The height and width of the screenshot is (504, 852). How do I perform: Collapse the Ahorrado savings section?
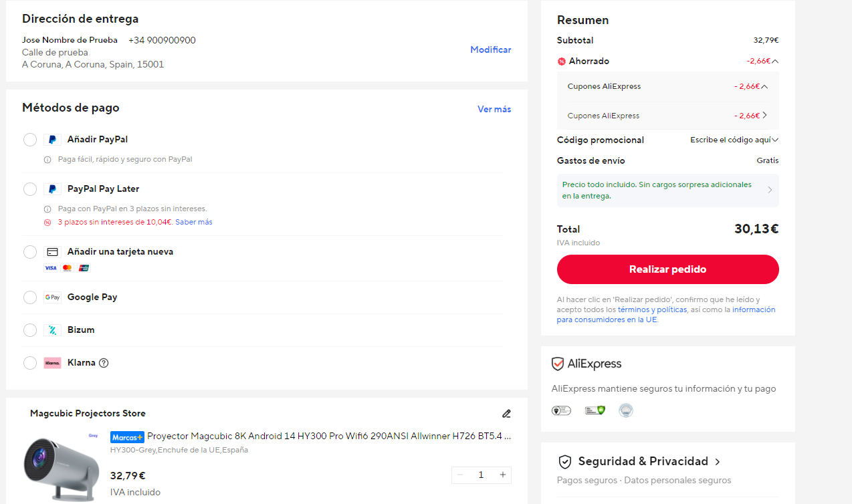pyautogui.click(x=775, y=61)
